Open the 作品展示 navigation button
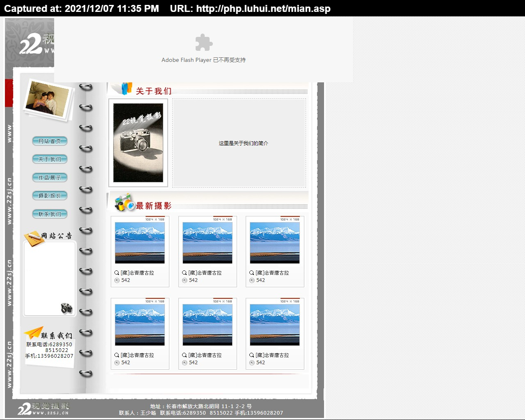The width and height of the screenshot is (525, 420). 50,177
